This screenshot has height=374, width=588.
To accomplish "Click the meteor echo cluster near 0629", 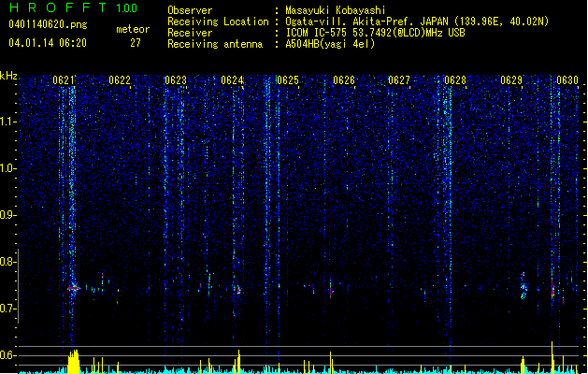I will [x=523, y=286].
